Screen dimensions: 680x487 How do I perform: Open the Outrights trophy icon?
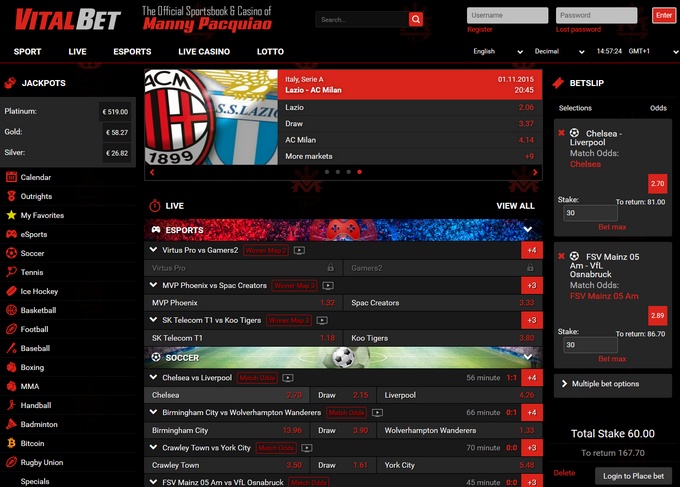[x=11, y=196]
